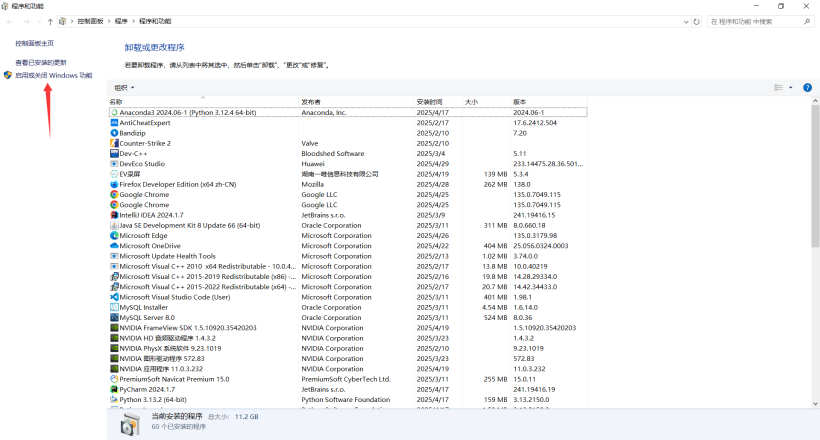Click the Python Software Foundation publisher cell
820x440 pixels.
click(x=346, y=400)
